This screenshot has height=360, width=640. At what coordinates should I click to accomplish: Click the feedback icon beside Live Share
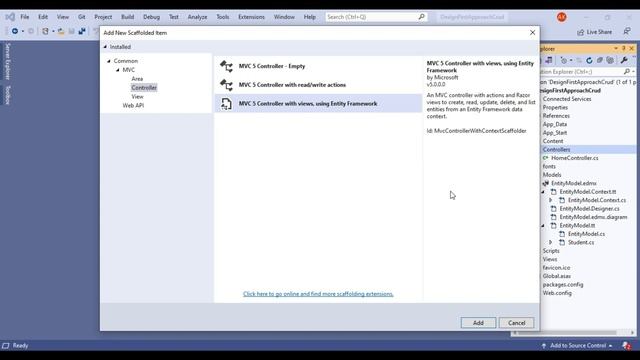627,31
